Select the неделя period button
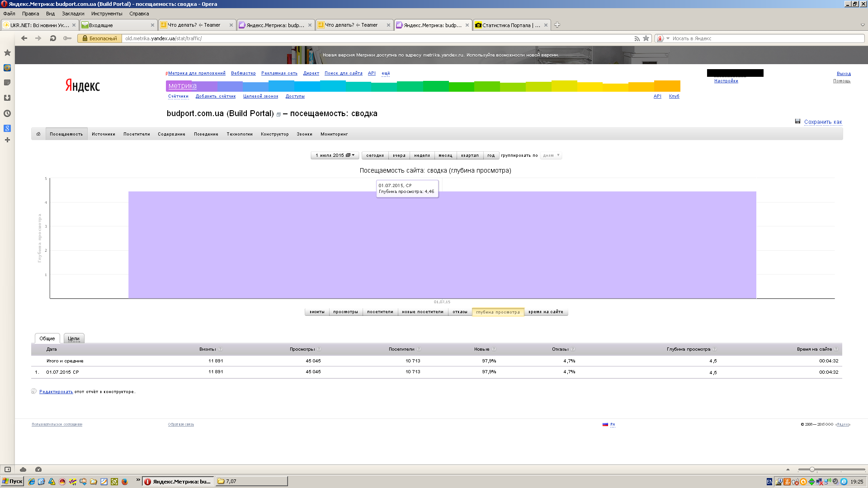This screenshot has height=488, width=868. (x=422, y=155)
